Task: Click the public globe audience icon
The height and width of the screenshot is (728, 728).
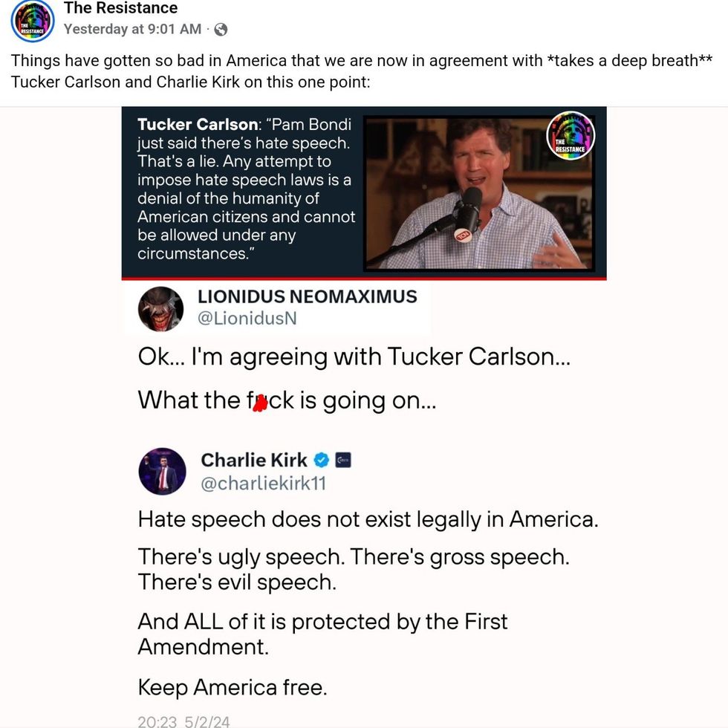Action: (221, 30)
